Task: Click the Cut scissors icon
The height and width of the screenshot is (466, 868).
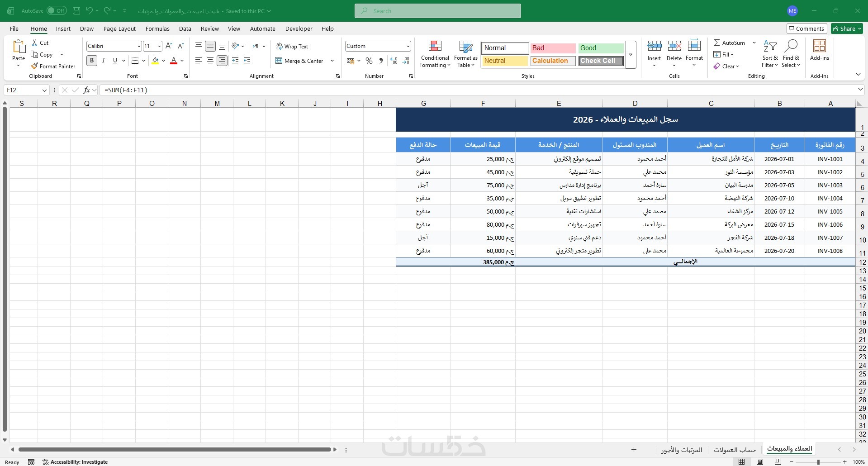Action: click(34, 43)
